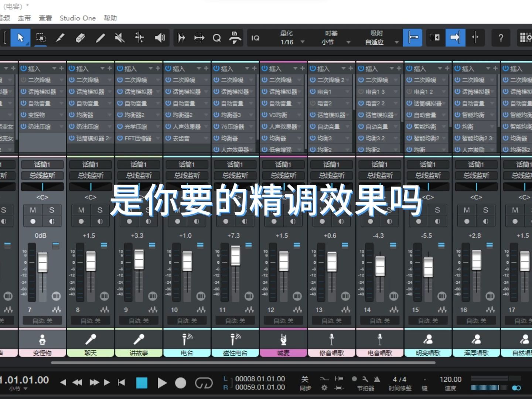Activate the Listen speaker tool
The image size is (532, 399).
160,38
